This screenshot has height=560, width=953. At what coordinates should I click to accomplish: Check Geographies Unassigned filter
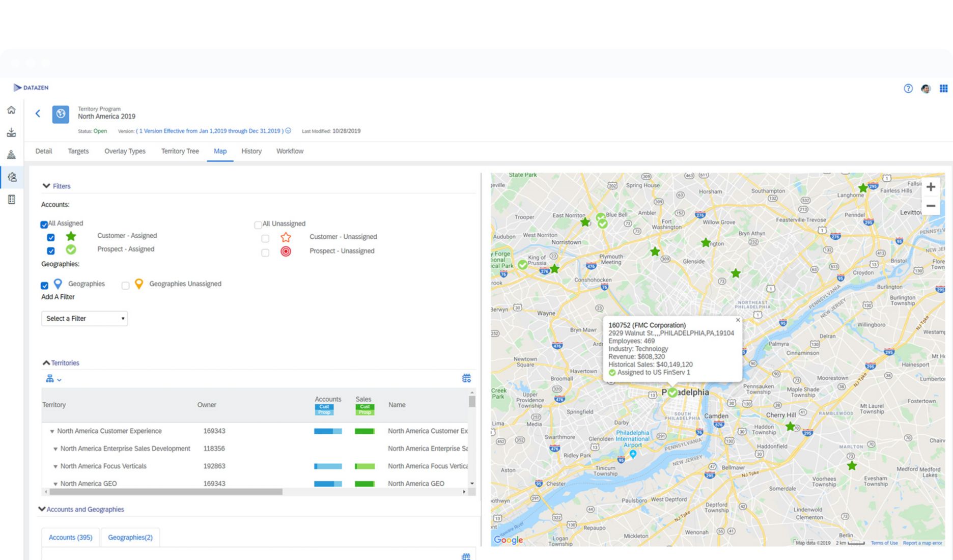click(125, 286)
